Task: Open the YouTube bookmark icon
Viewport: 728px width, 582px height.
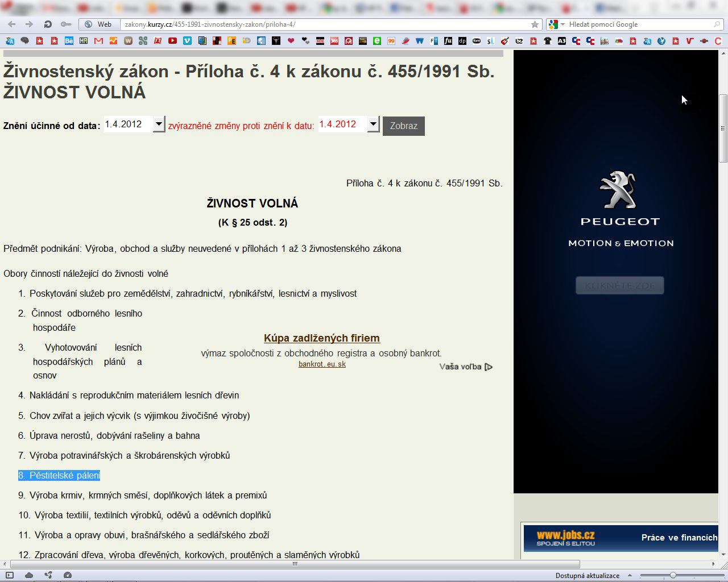Action: tap(172, 41)
